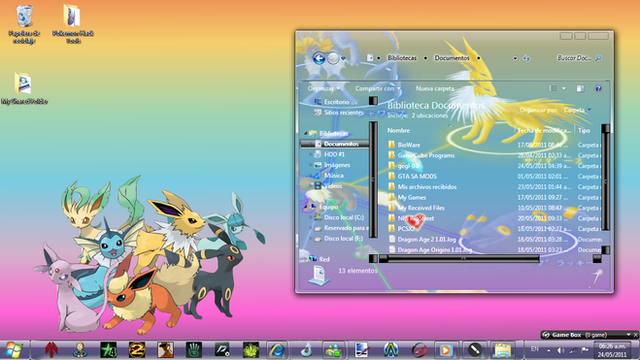Image resolution: width=640 pixels, height=360 pixels.
Task: Open the address bar history dropdown arrow
Action: [515, 58]
